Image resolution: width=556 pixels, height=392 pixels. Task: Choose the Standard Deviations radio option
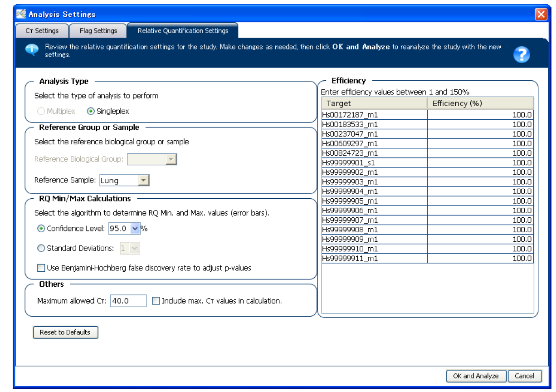point(41,248)
